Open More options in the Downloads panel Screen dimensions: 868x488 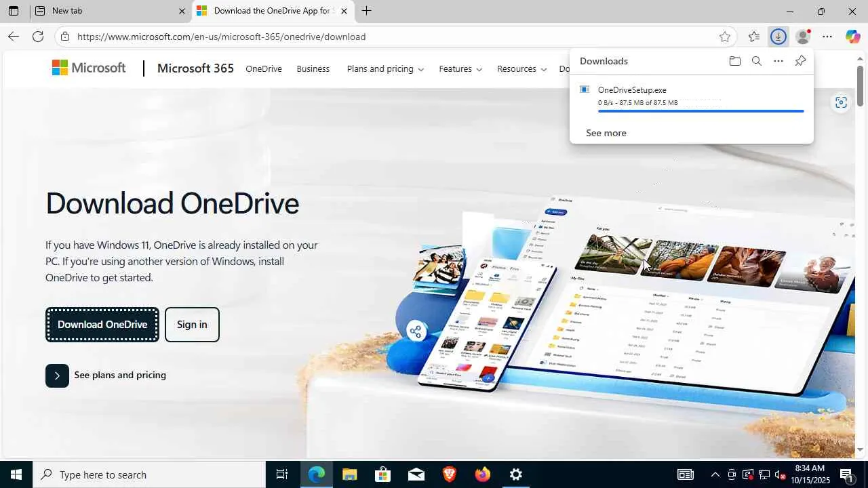(x=778, y=61)
